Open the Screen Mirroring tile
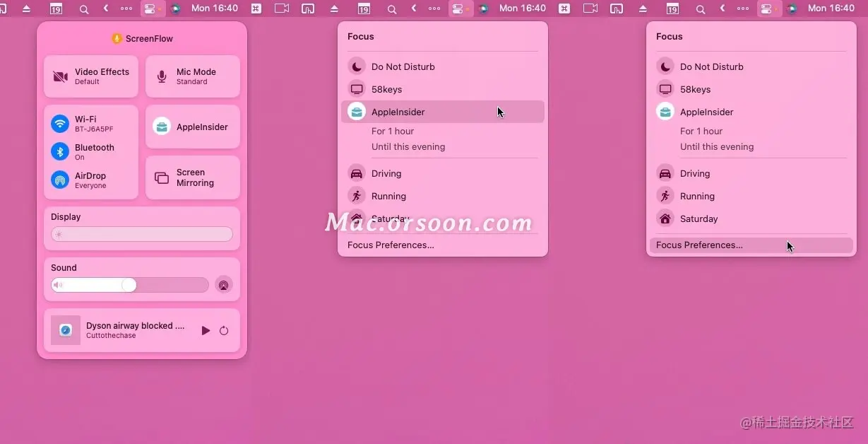868x444 pixels. click(x=192, y=177)
